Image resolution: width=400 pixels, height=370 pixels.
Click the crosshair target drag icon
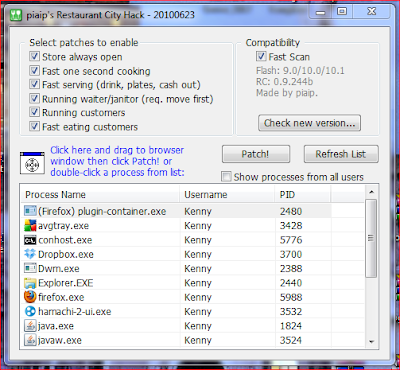click(x=32, y=163)
